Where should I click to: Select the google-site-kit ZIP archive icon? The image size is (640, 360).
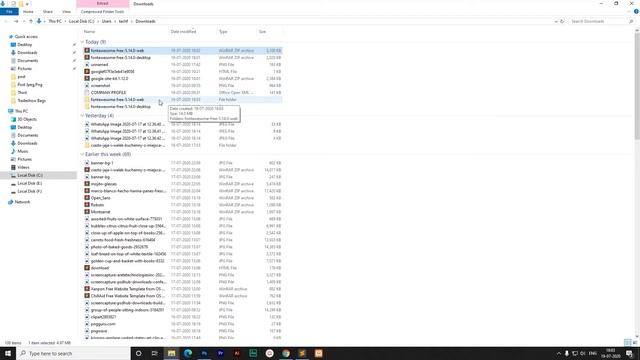point(87,78)
